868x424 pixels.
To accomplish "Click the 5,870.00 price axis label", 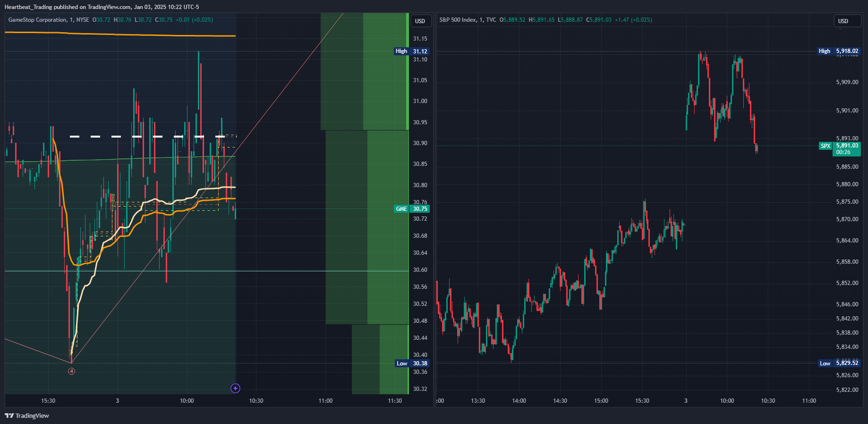I will coord(847,219).
